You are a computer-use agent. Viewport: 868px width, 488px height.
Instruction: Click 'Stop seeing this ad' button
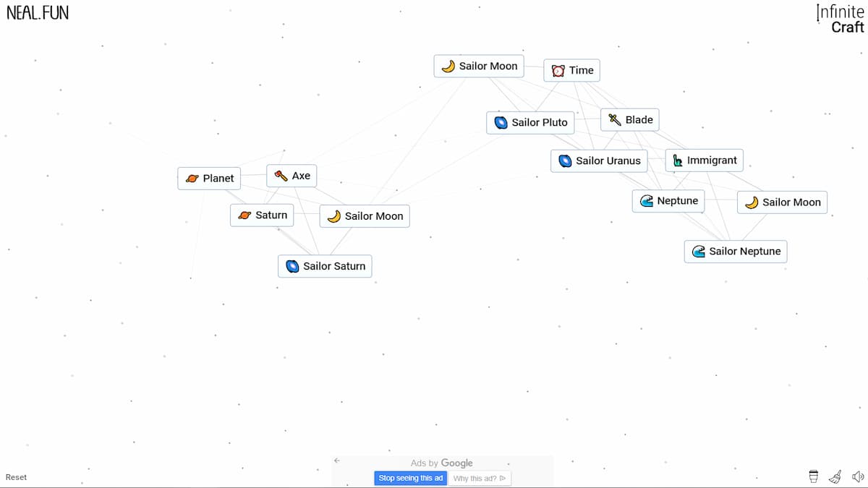coord(410,478)
